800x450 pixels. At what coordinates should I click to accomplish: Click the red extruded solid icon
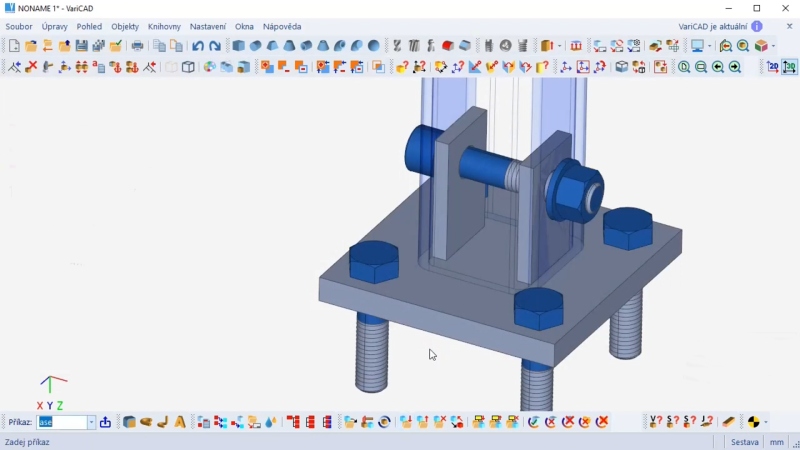coord(448,46)
